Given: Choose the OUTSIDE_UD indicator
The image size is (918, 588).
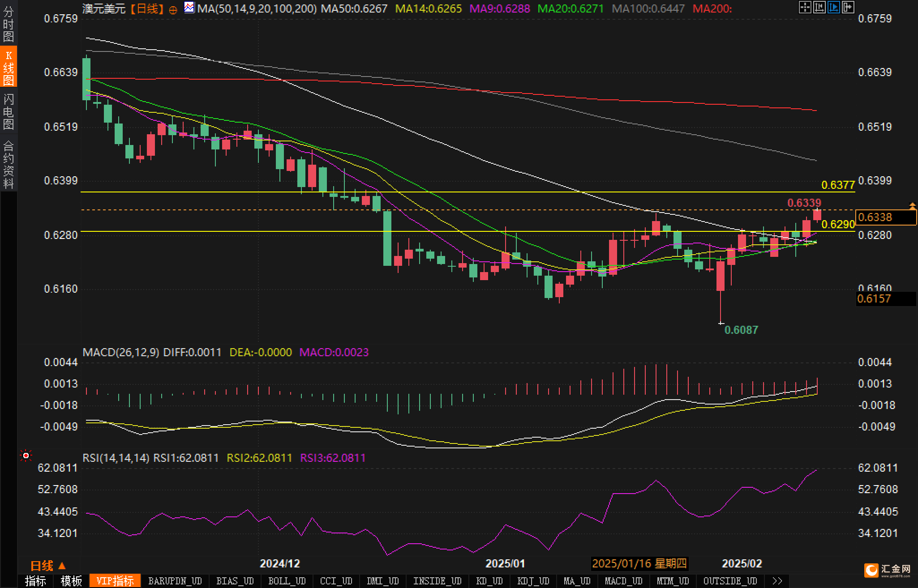Looking at the screenshot, I should tap(730, 581).
